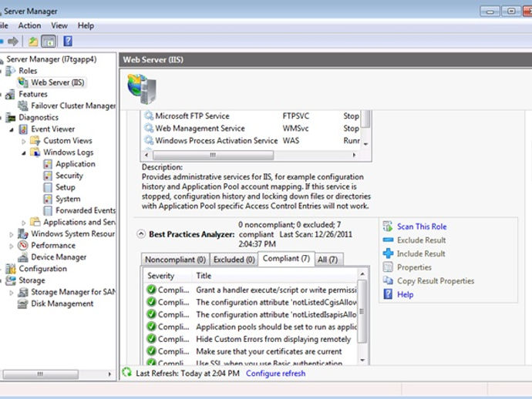Image resolution: width=532 pixels, height=399 pixels.
Task: Switch to the Excluded (0) tab
Action: coord(234,260)
